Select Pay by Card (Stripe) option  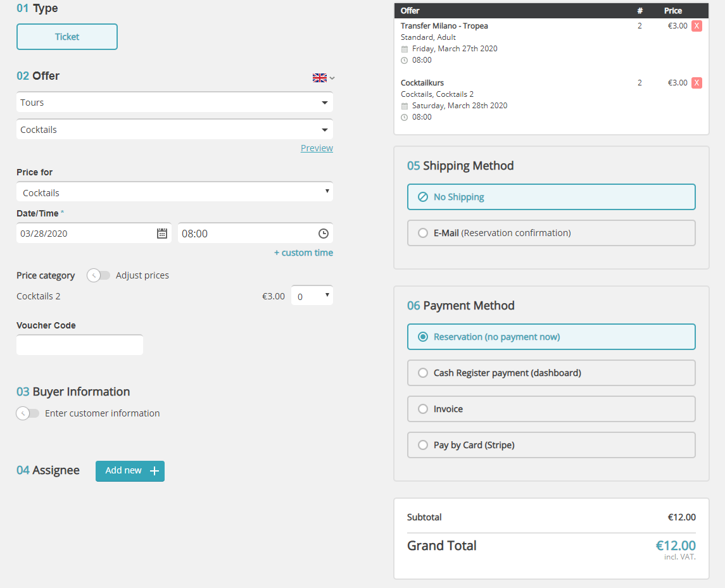423,445
